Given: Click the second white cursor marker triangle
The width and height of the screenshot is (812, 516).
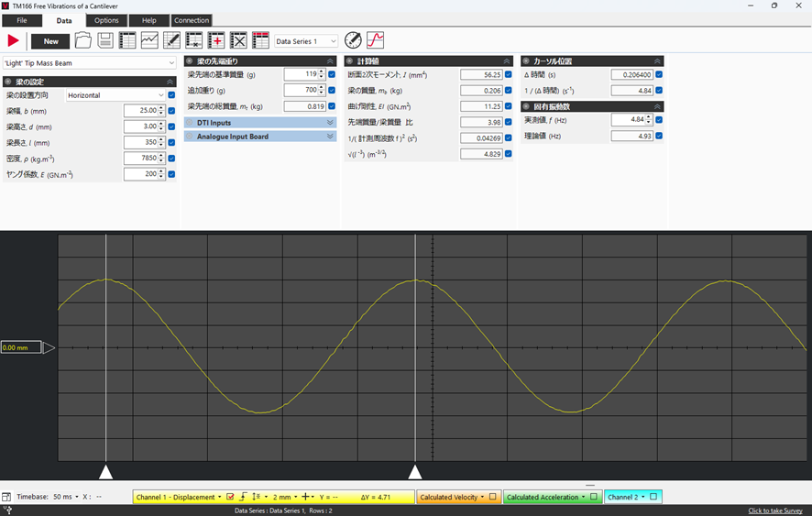Looking at the screenshot, I should (x=415, y=471).
